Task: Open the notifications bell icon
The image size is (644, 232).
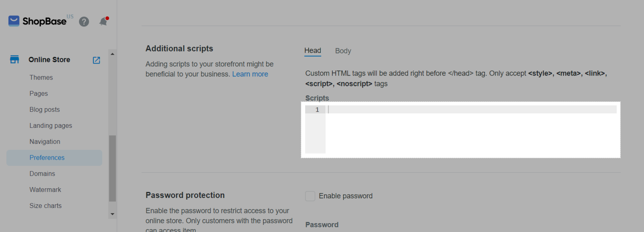Action: [x=104, y=21]
